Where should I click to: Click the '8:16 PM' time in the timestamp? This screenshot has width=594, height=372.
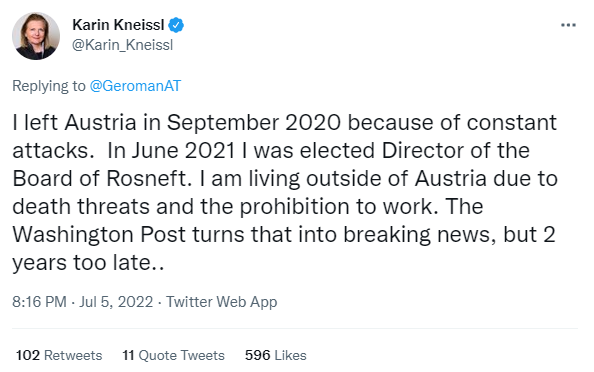point(39,302)
